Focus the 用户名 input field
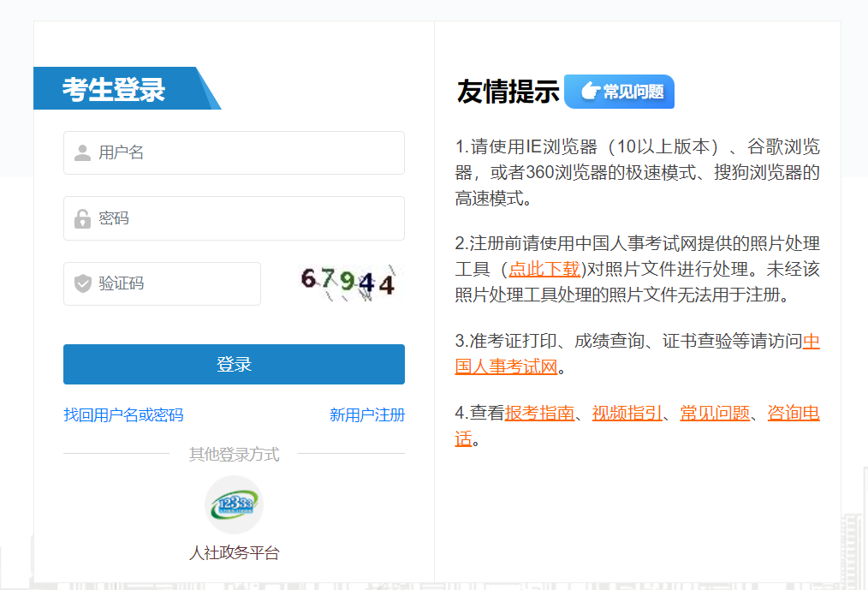 pyautogui.click(x=248, y=153)
